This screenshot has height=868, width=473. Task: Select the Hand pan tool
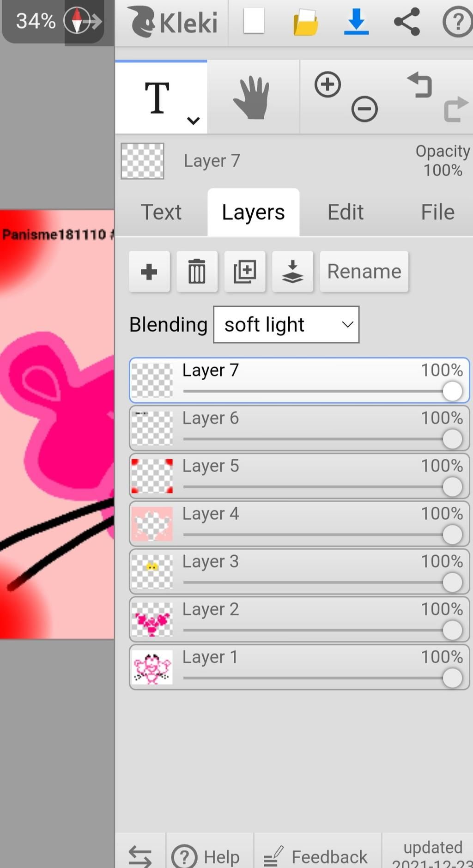click(x=252, y=98)
